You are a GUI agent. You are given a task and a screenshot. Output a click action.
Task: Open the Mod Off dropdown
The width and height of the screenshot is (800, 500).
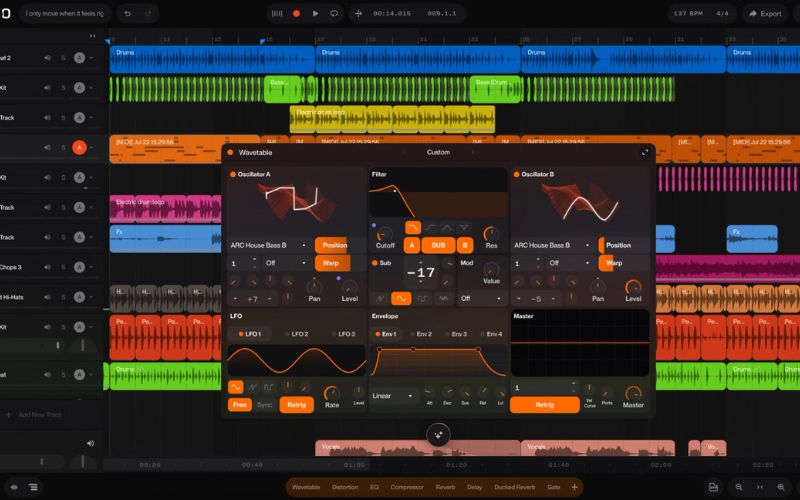481,298
